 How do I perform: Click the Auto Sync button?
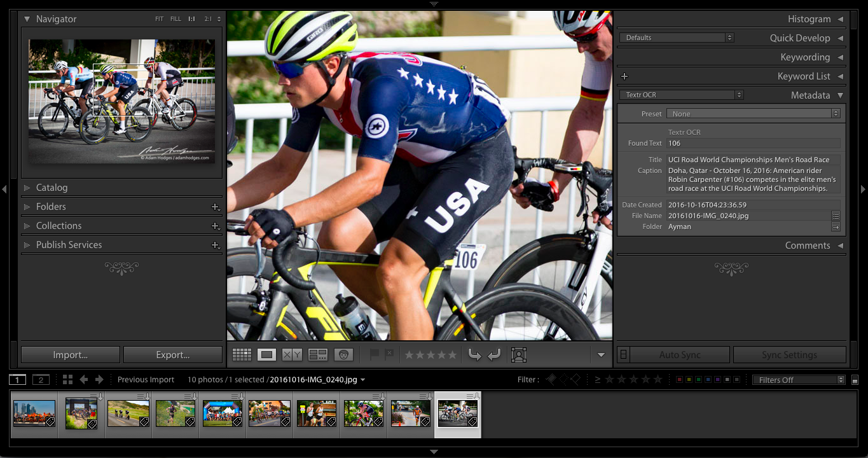coord(680,355)
